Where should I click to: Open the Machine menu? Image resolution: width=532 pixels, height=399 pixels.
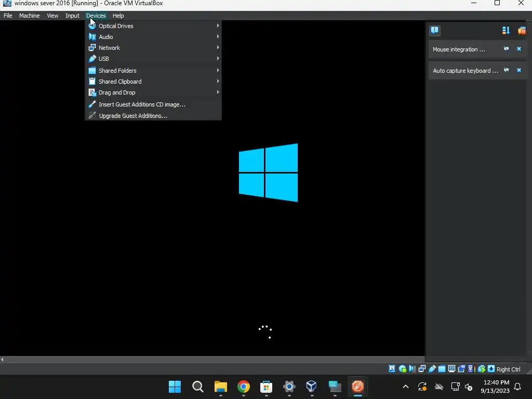[29, 16]
